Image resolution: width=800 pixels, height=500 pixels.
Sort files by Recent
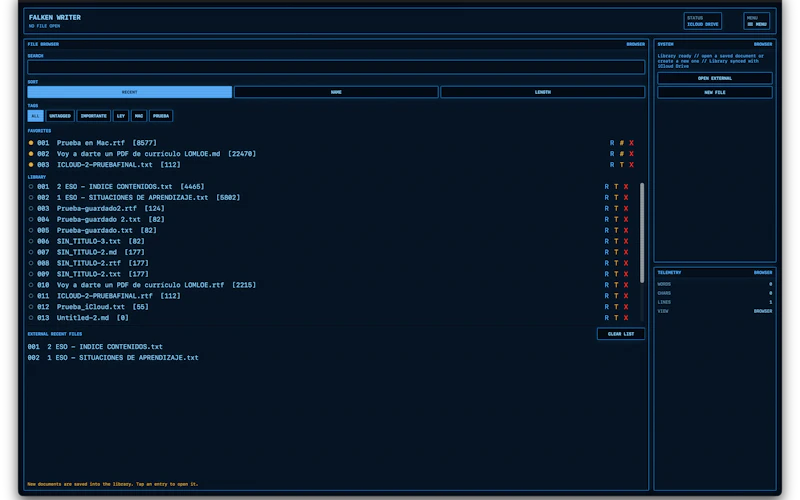[x=130, y=92]
